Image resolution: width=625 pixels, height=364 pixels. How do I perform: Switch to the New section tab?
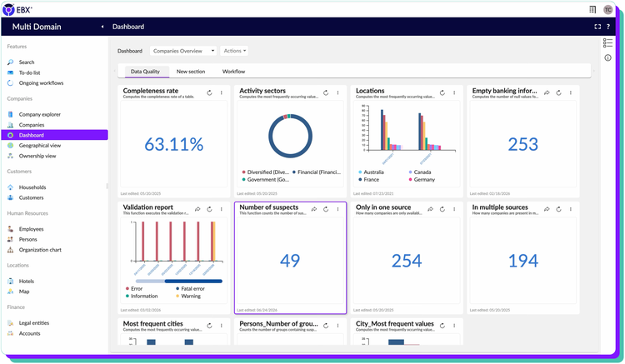pos(191,72)
